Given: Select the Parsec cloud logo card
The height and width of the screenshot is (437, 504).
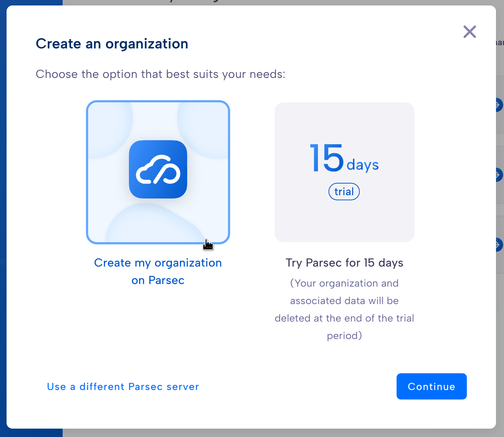Looking at the screenshot, I should [158, 172].
